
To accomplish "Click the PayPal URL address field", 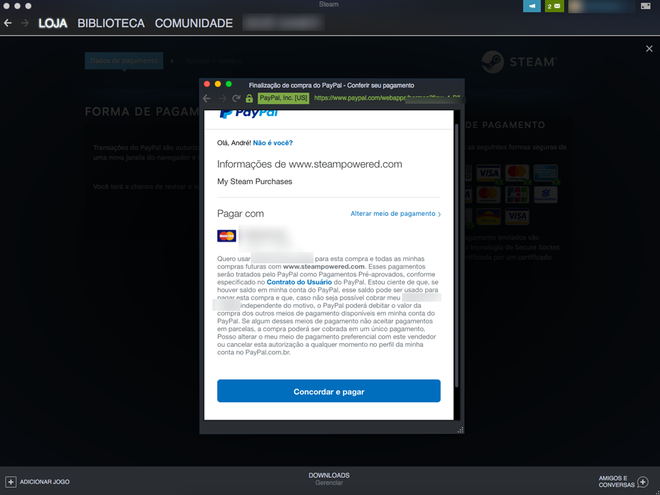I will click(x=387, y=98).
